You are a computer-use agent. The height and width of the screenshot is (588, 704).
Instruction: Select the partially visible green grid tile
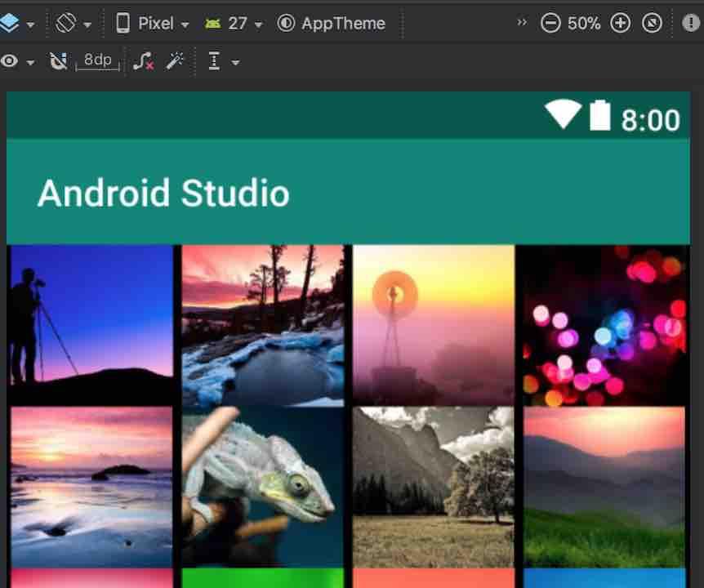click(x=263, y=578)
